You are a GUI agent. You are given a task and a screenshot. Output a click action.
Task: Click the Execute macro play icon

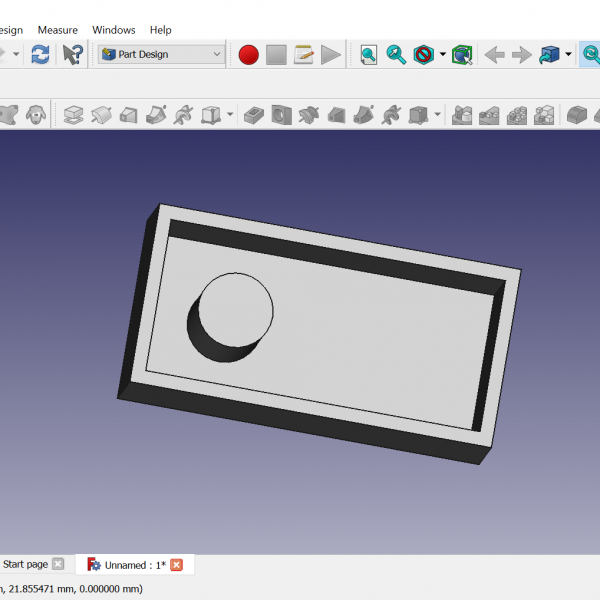click(x=331, y=55)
